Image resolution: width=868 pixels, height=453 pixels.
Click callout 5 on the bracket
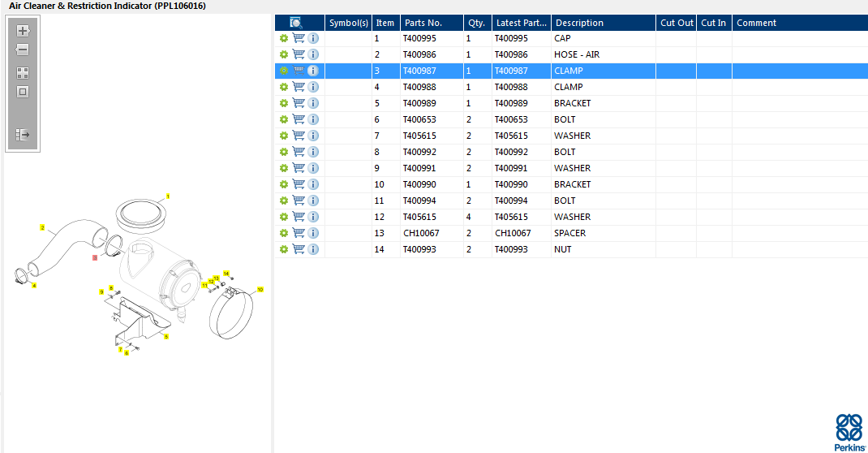pos(166,337)
